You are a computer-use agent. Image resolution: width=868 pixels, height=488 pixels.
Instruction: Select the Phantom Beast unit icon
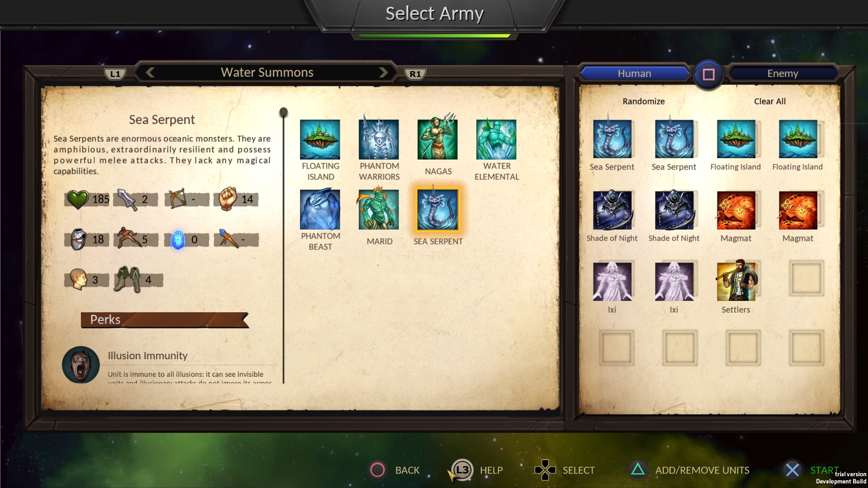[x=320, y=210]
